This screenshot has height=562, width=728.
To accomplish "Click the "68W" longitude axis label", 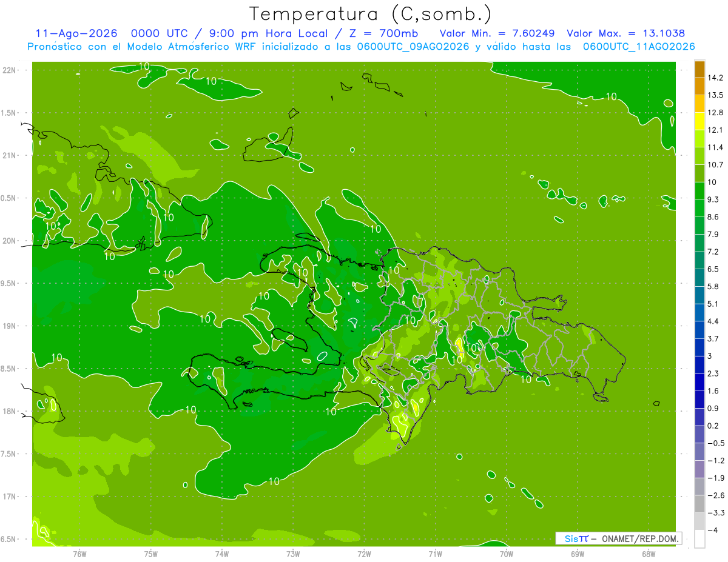I will click(x=649, y=554).
